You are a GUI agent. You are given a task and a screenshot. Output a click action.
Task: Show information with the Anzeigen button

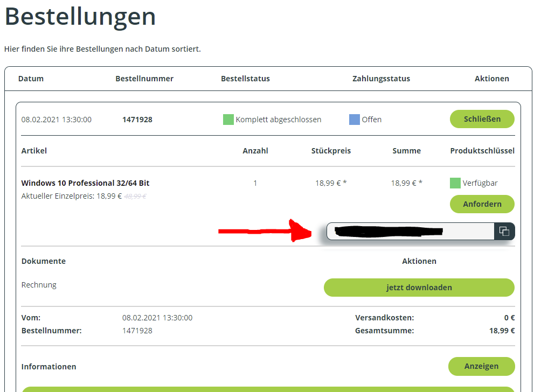point(481,366)
